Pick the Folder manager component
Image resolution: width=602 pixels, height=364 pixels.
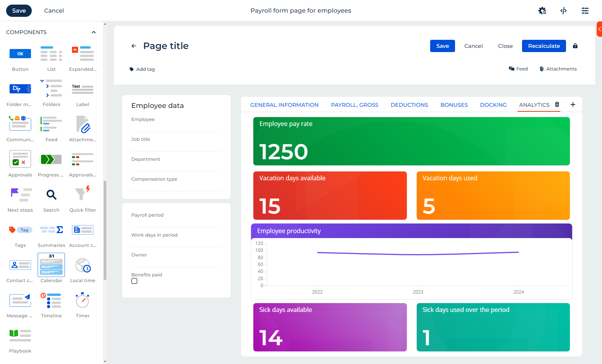click(x=20, y=89)
